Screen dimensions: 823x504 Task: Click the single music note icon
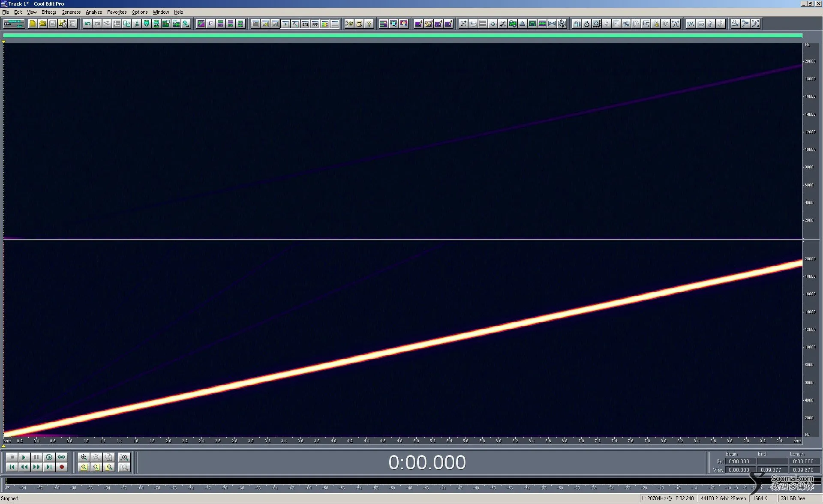point(721,24)
